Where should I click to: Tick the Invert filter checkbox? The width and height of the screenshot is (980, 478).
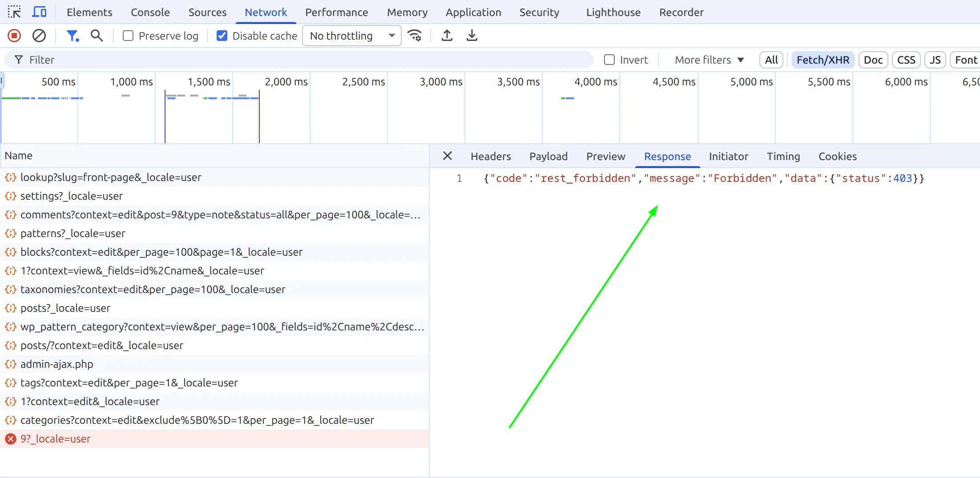pos(609,60)
